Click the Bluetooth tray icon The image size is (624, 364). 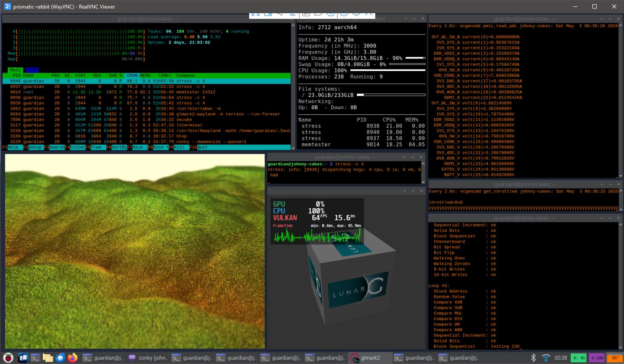533,358
